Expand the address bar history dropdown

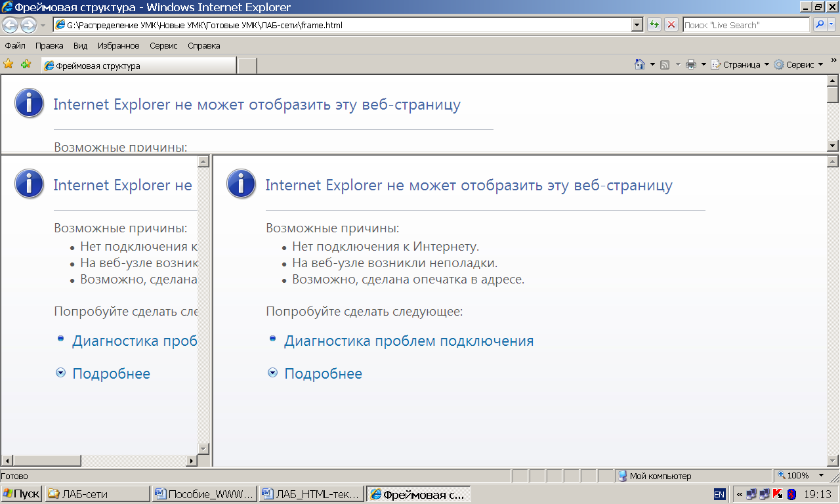pos(637,25)
